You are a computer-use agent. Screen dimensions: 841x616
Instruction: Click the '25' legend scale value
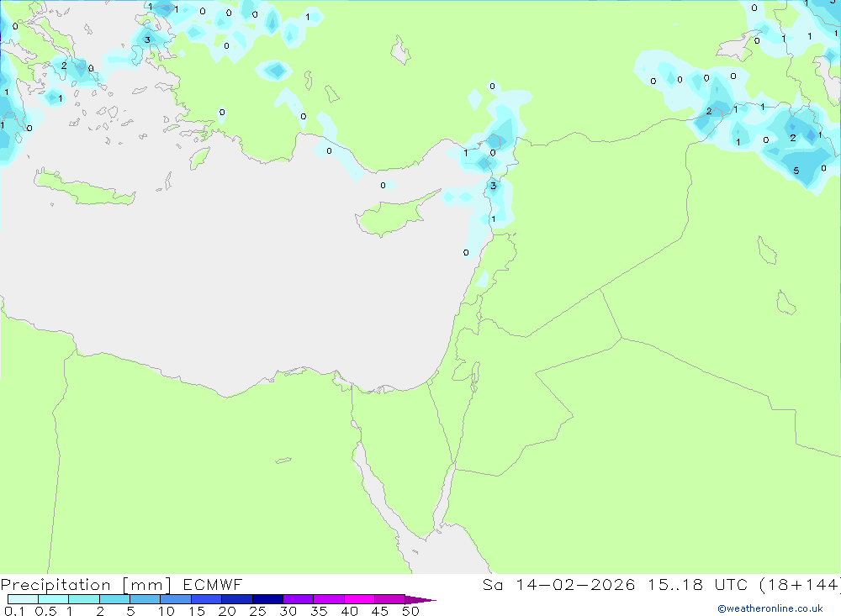coord(258,611)
